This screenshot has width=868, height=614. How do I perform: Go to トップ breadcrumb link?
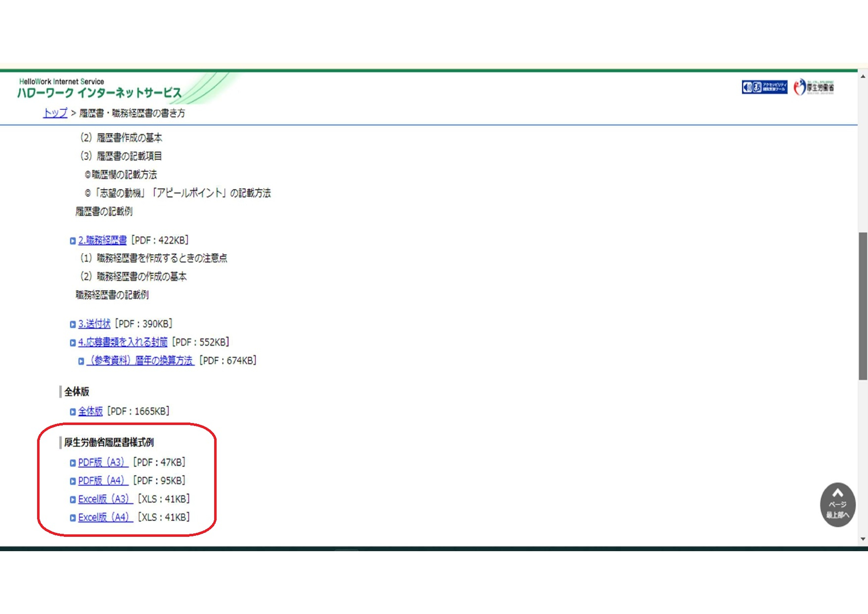point(55,113)
